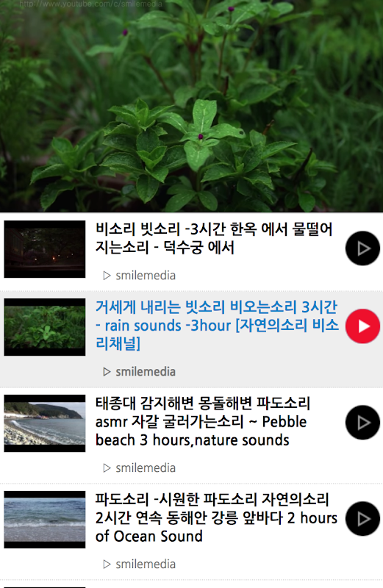The height and width of the screenshot is (588, 383).
Task: Click the youtube.com/c/smilemedia watermark URL
Action: (90, 4)
